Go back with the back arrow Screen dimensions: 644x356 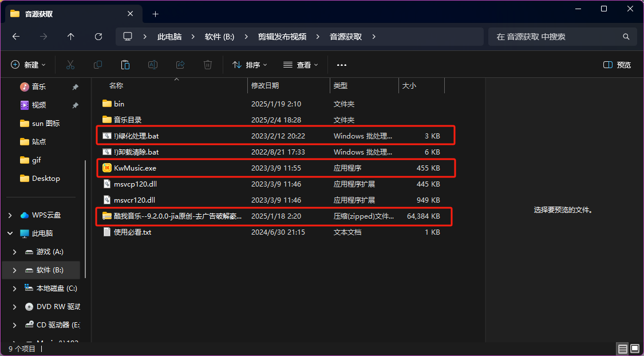[16, 37]
